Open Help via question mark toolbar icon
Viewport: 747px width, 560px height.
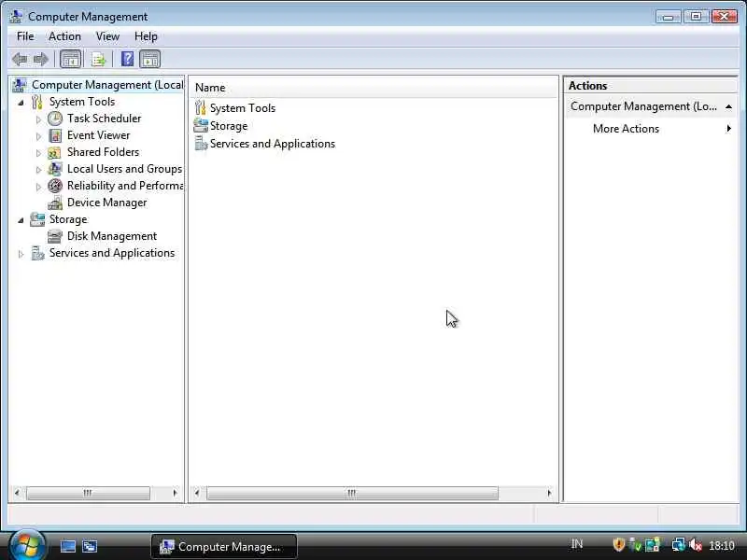[x=127, y=59]
